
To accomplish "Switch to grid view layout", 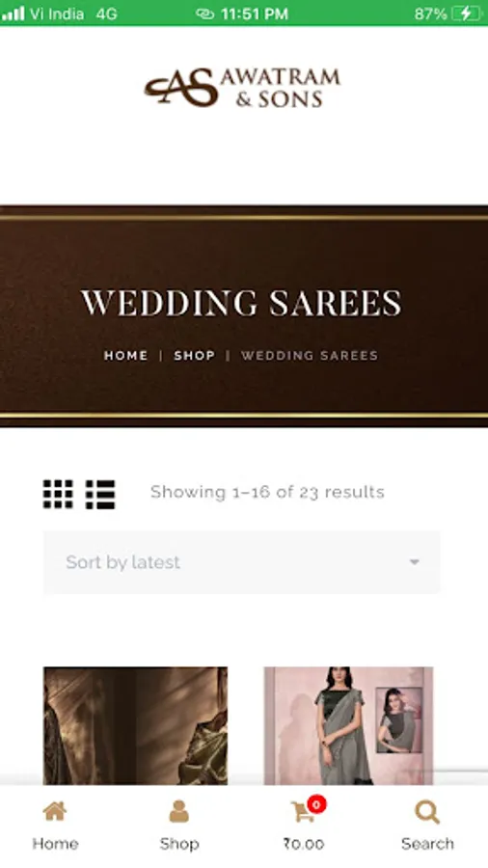I will point(58,494).
